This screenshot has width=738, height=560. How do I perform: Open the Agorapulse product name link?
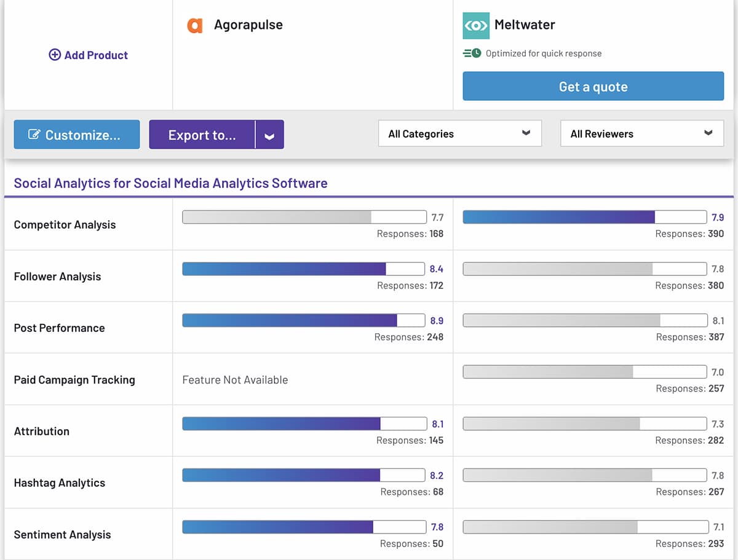tap(248, 25)
